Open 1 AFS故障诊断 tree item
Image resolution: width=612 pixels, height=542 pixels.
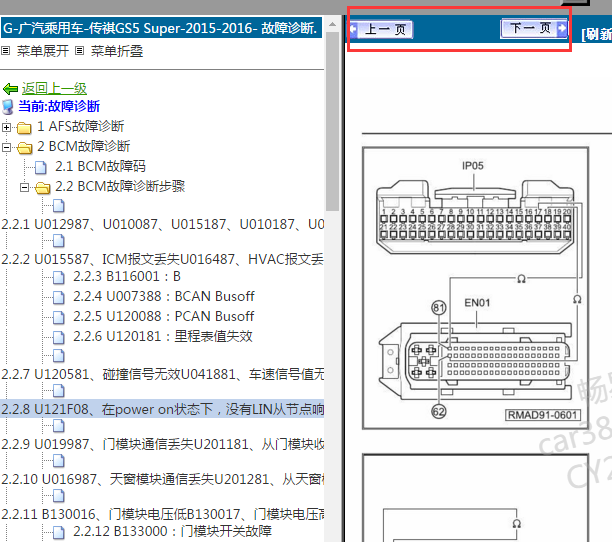(x=80, y=126)
